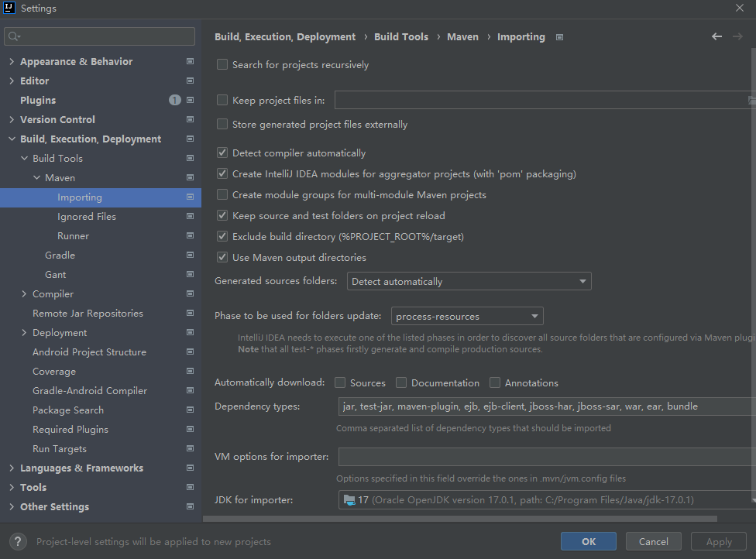The width and height of the screenshot is (756, 559).
Task: Click the project-level icon beside Importing breadcrumb
Action: (x=559, y=37)
